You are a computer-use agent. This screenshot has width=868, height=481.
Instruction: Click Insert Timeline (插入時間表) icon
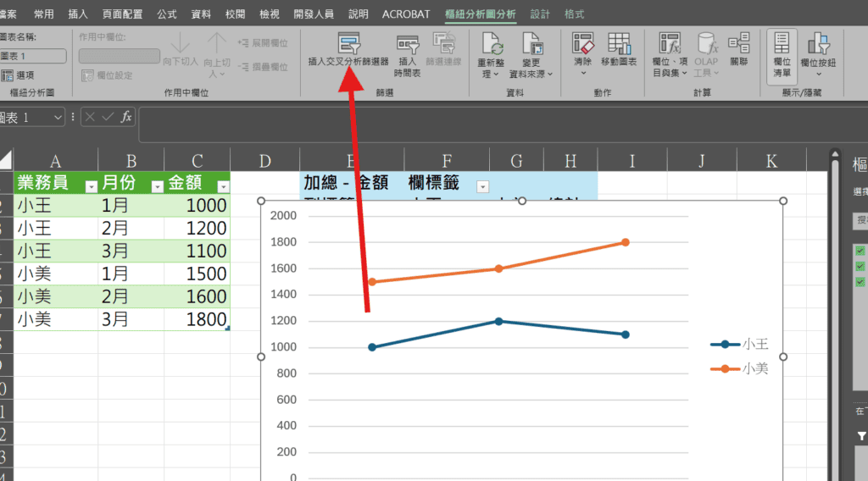(408, 44)
